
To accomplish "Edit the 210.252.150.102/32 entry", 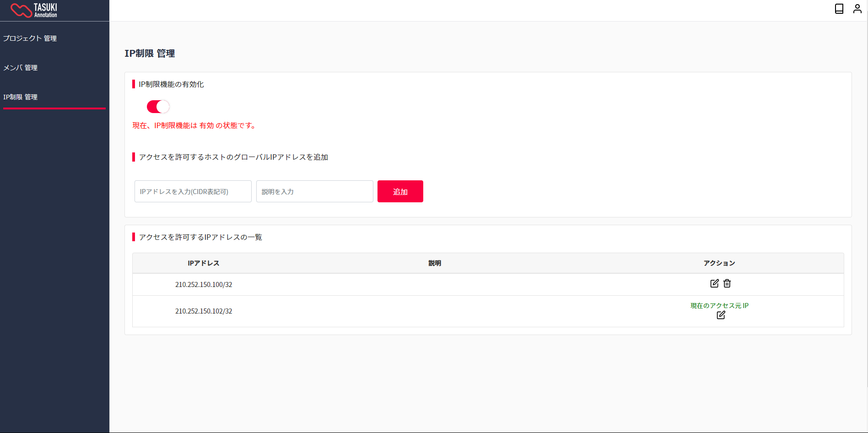I will pos(721,315).
